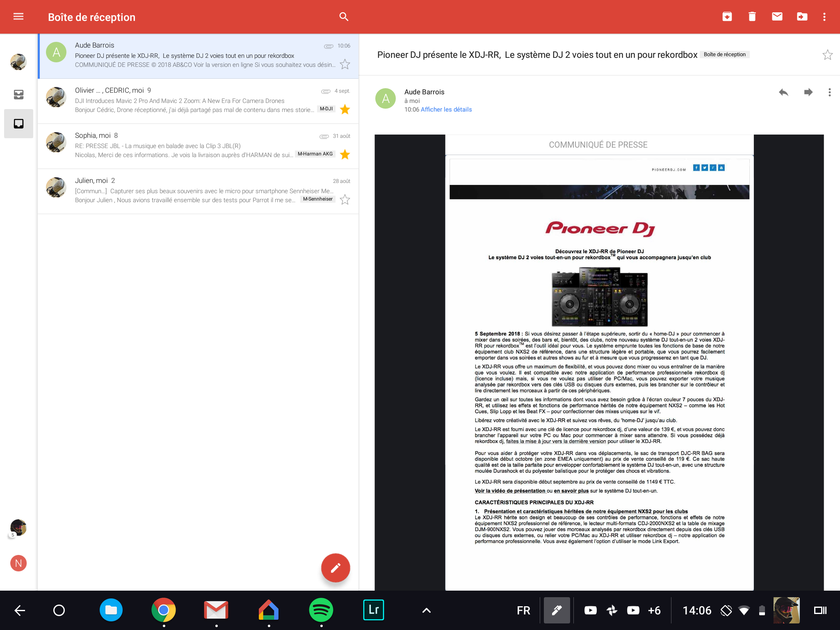The width and height of the screenshot is (840, 630).
Task: Click the Pioneer DJ logo
Action: pyautogui.click(x=600, y=228)
